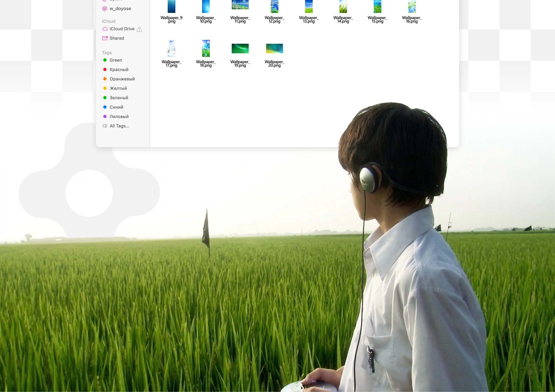The width and height of the screenshot is (555, 392).
Task: Select the Green tag dot
Action: [105, 60]
